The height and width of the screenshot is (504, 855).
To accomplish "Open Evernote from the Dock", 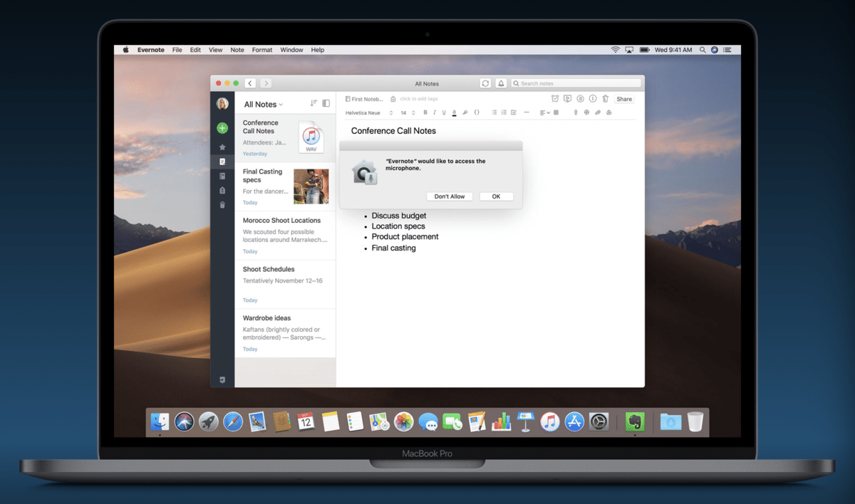I will pos(635,421).
